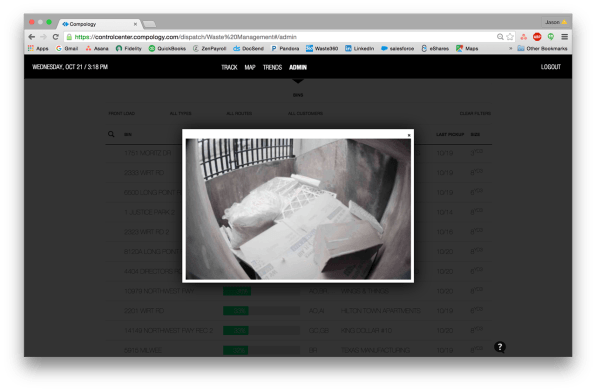Close the dumpster image popup

coord(409,135)
